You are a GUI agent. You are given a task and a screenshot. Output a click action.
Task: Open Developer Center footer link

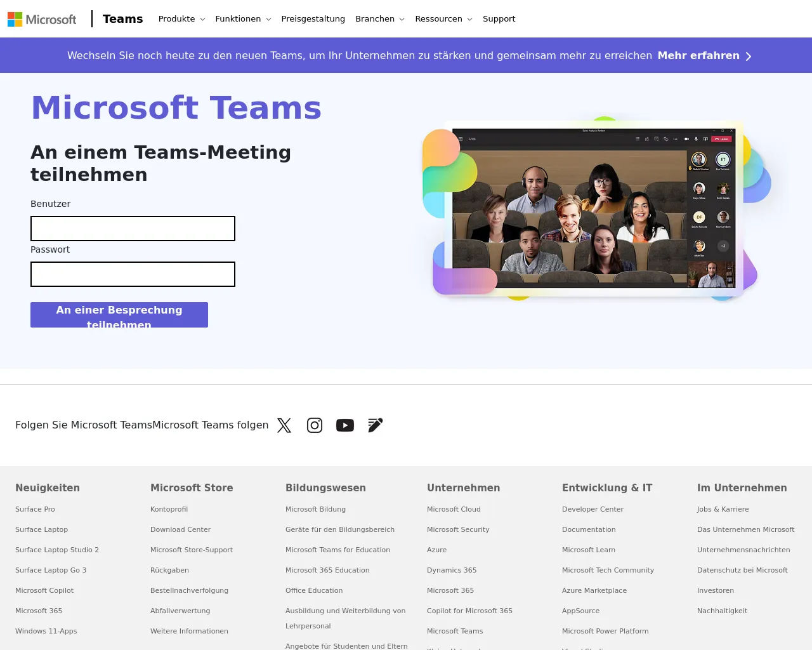tap(593, 509)
